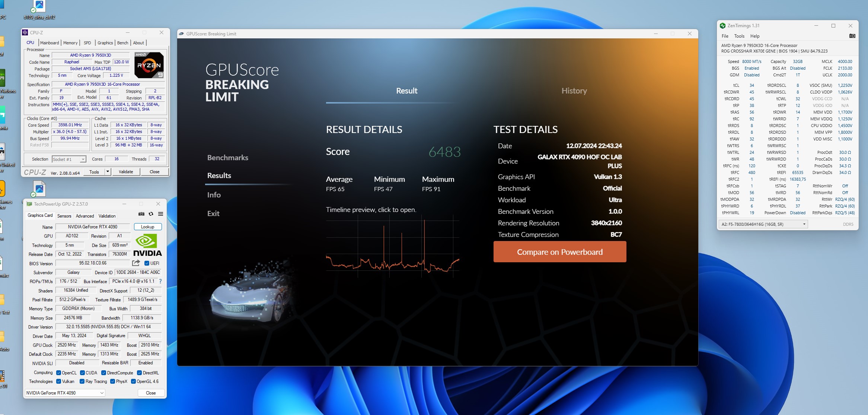Click GPU-Z screenshot camera icon

[x=141, y=214]
